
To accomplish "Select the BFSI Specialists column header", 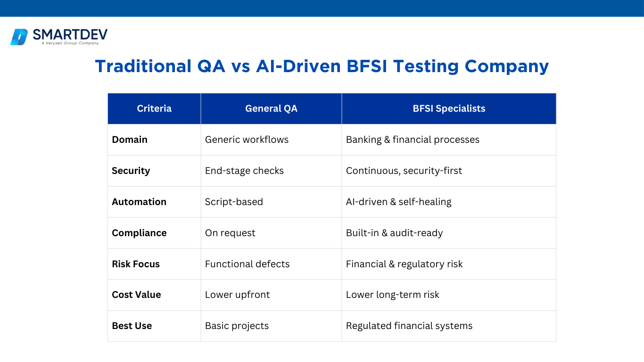I will click(x=449, y=108).
